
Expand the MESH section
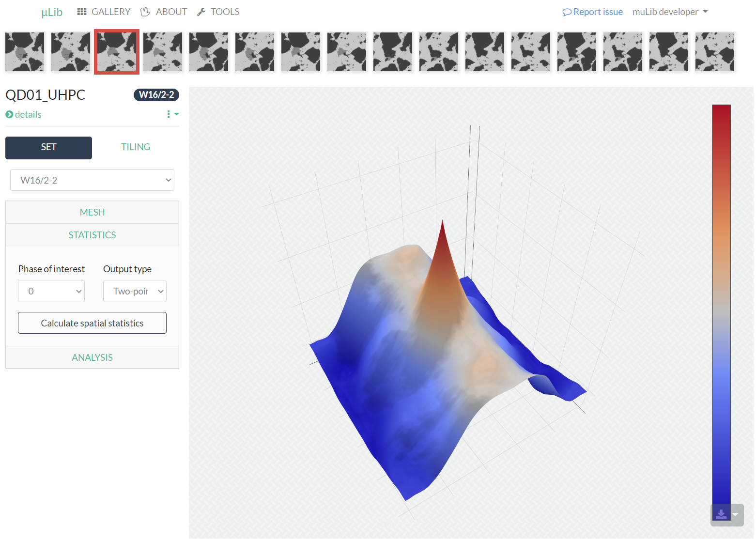(x=92, y=212)
